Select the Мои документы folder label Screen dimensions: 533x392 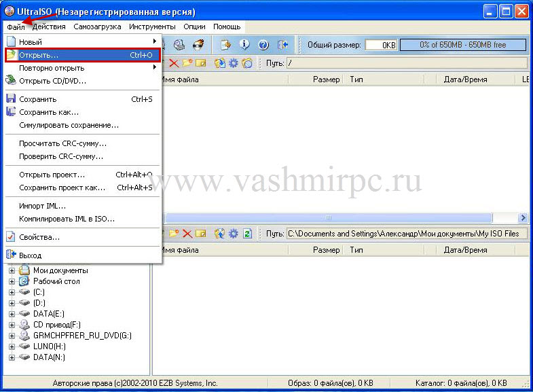click(x=60, y=270)
